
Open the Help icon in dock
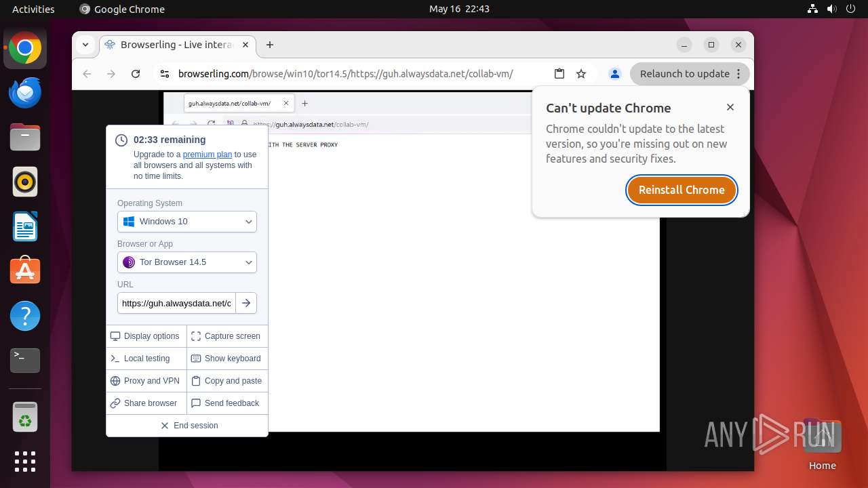pos(25,316)
